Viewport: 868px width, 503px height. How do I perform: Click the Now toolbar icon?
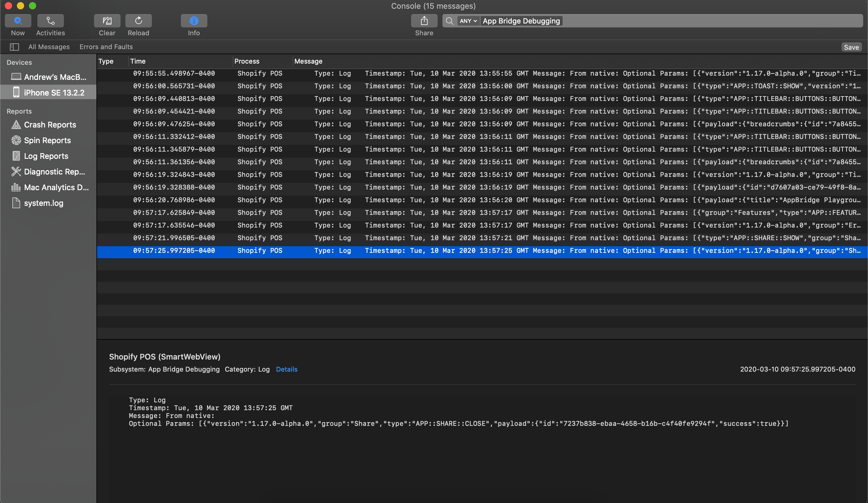tap(18, 21)
